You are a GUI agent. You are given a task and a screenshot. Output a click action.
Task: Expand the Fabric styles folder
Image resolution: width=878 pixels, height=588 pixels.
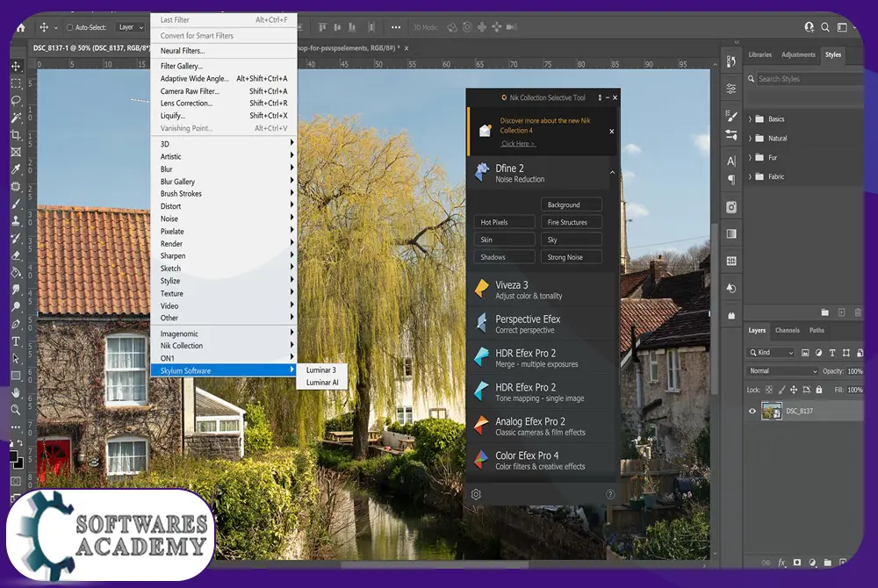pos(750,176)
